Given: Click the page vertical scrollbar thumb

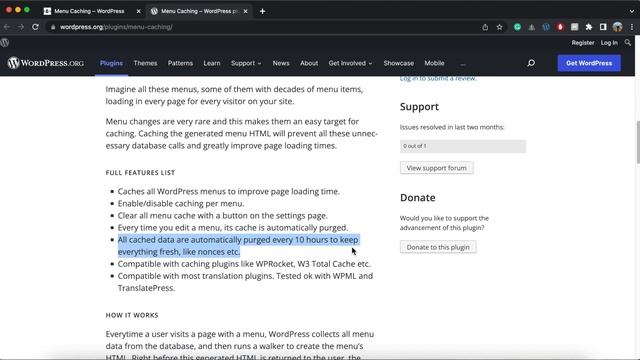Looking at the screenshot, I should [x=637, y=142].
